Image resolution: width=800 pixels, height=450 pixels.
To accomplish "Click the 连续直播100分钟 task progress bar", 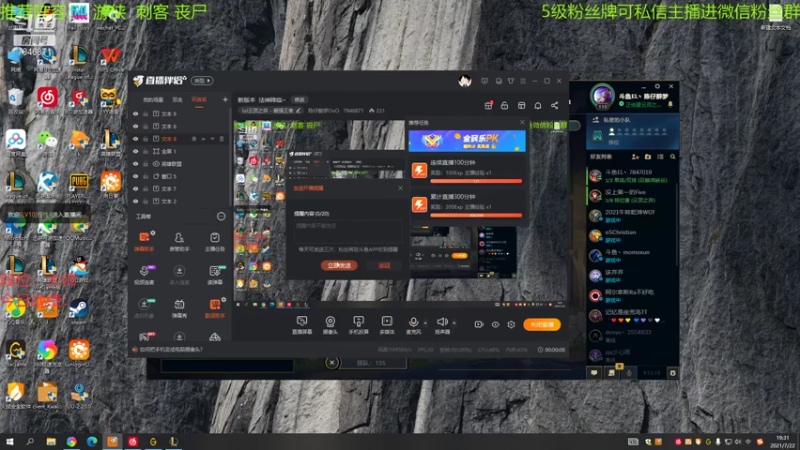I will [476, 181].
